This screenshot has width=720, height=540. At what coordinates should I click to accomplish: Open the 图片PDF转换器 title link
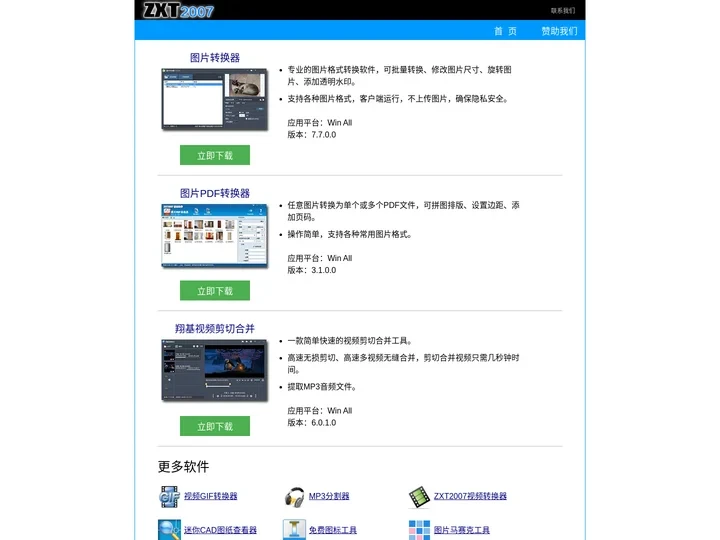(215, 193)
